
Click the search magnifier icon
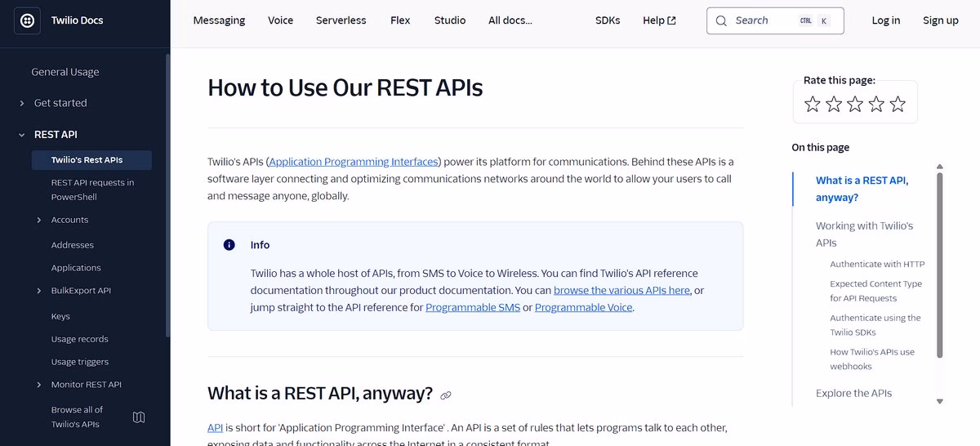[x=721, y=20]
